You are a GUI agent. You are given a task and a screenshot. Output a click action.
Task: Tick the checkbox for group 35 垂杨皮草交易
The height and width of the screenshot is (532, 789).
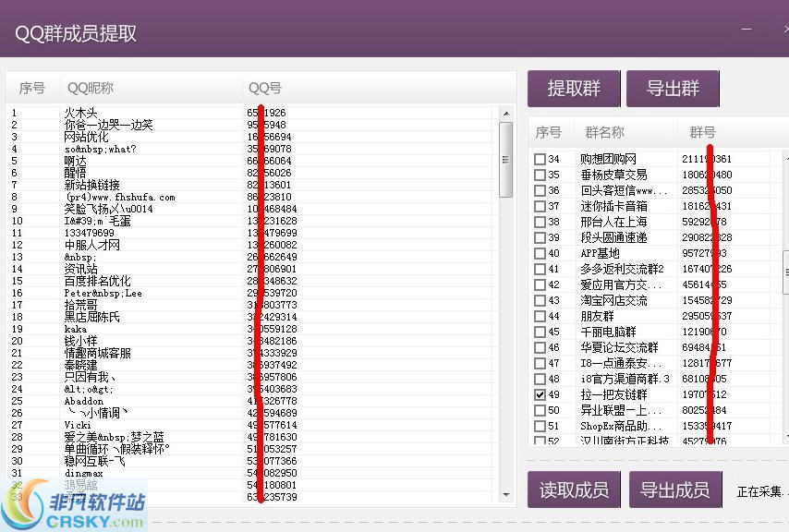click(540, 175)
